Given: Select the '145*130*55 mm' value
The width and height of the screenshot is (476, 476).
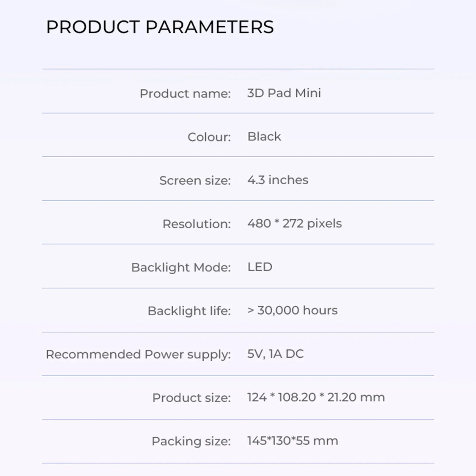Looking at the screenshot, I should click(293, 440).
